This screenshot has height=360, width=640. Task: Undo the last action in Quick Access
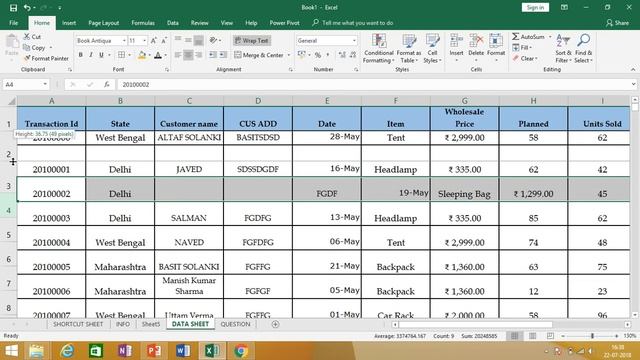27,8
